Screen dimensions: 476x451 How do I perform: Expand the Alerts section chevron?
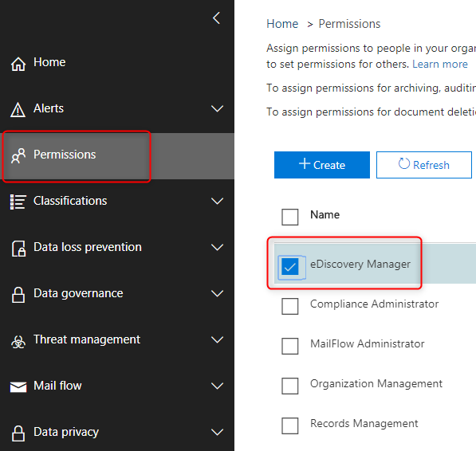coord(217,108)
